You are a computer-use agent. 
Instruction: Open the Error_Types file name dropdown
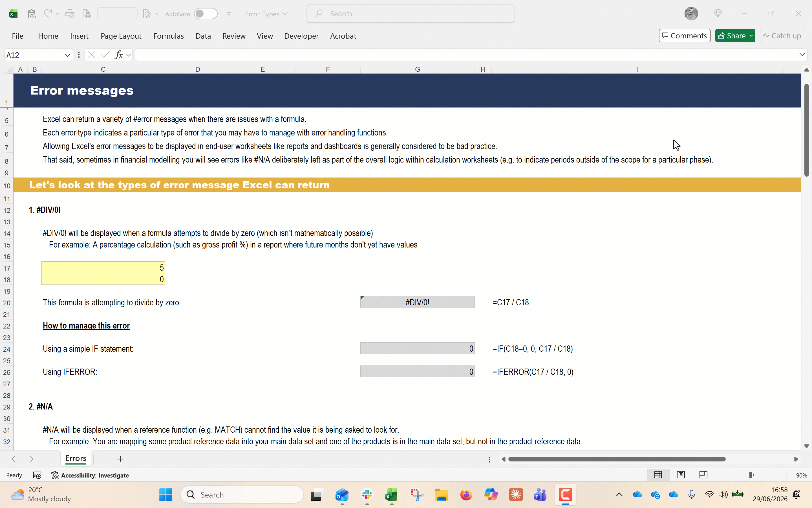[285, 14]
